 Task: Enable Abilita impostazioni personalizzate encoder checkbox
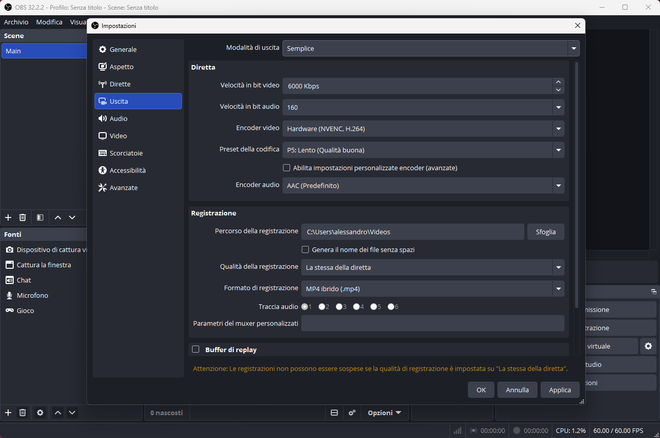coord(287,168)
